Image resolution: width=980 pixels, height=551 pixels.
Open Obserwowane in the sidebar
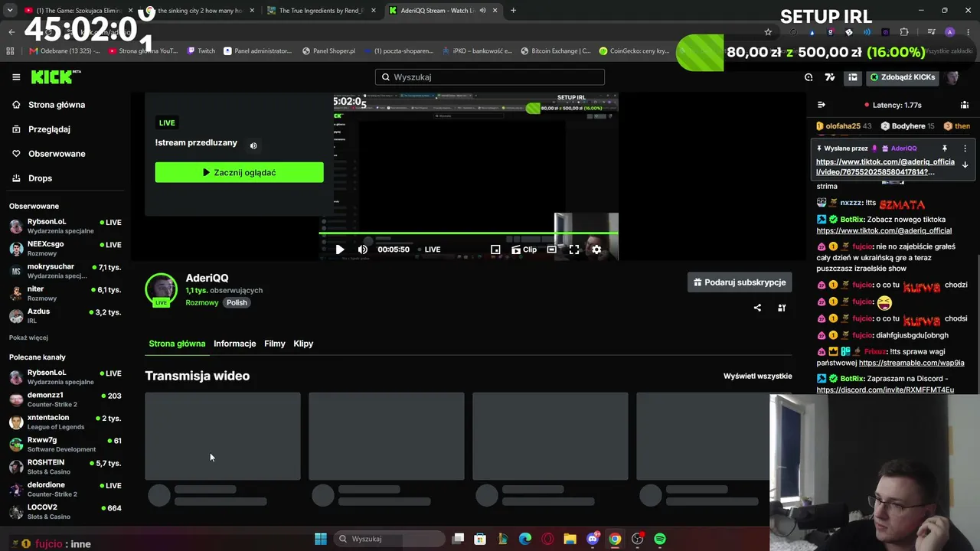[57, 154]
